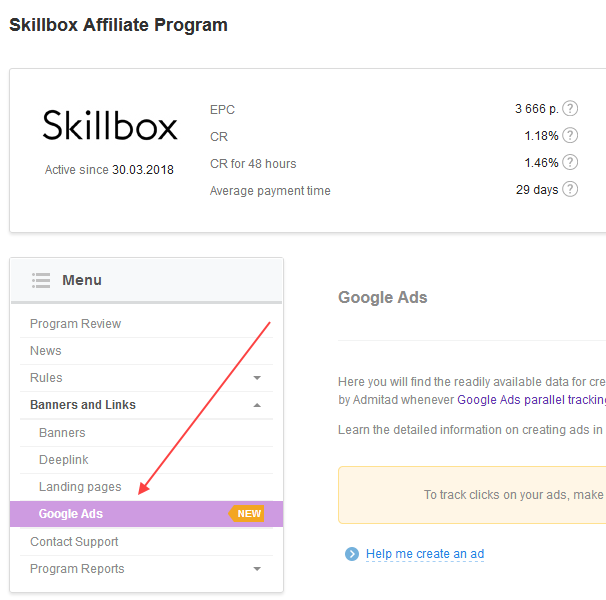Image resolution: width=606 pixels, height=600 pixels.
Task: Expand the Program Reports dropdown arrow
Action: pyautogui.click(x=257, y=569)
